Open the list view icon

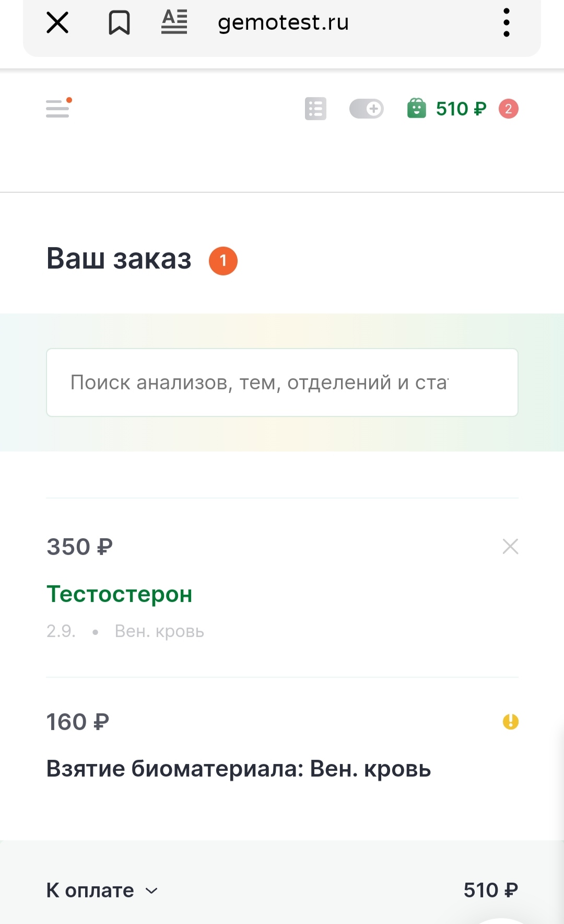tap(315, 109)
